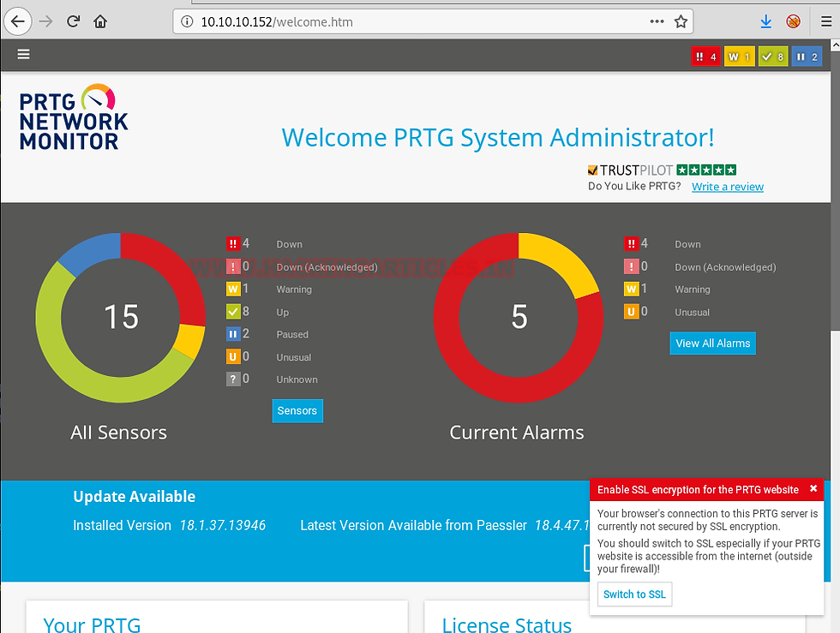The image size is (840, 633).
Task: Open the page actions three-dot menu
Action: pos(657,21)
